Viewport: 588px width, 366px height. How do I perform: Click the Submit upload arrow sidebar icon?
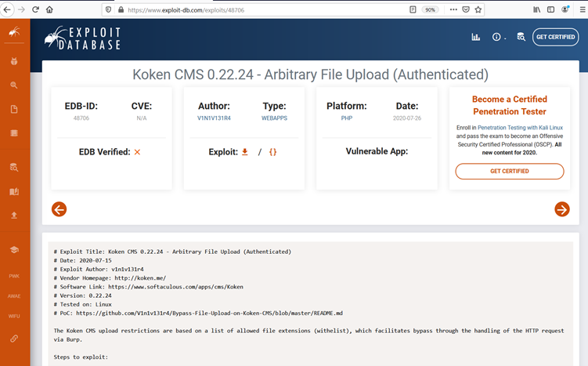14,215
